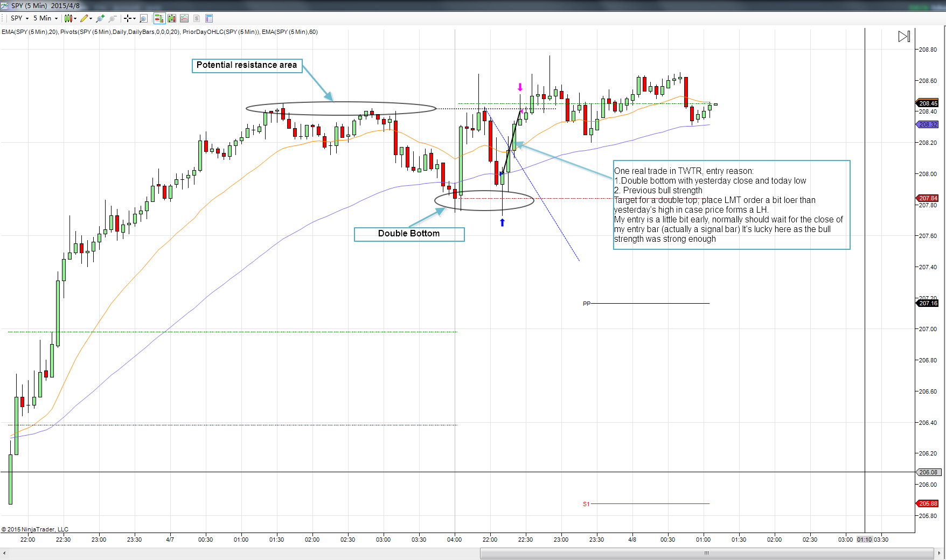
Task: Click the EMA and Pivots indicator label
Action: pos(159,32)
